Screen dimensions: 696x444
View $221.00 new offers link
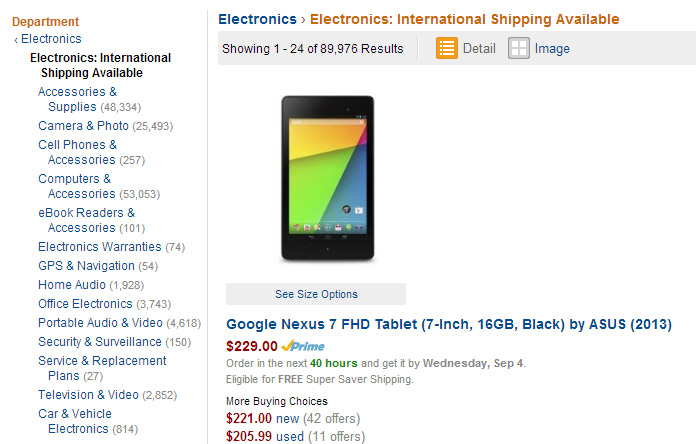[262, 418]
